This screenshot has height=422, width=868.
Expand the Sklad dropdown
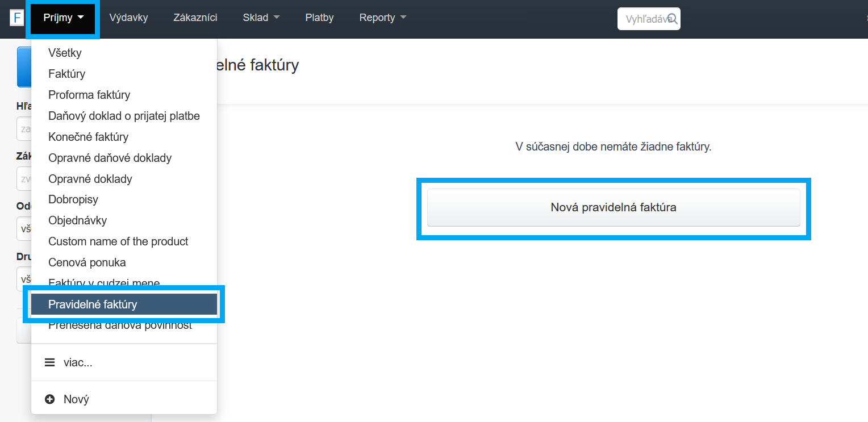click(261, 18)
